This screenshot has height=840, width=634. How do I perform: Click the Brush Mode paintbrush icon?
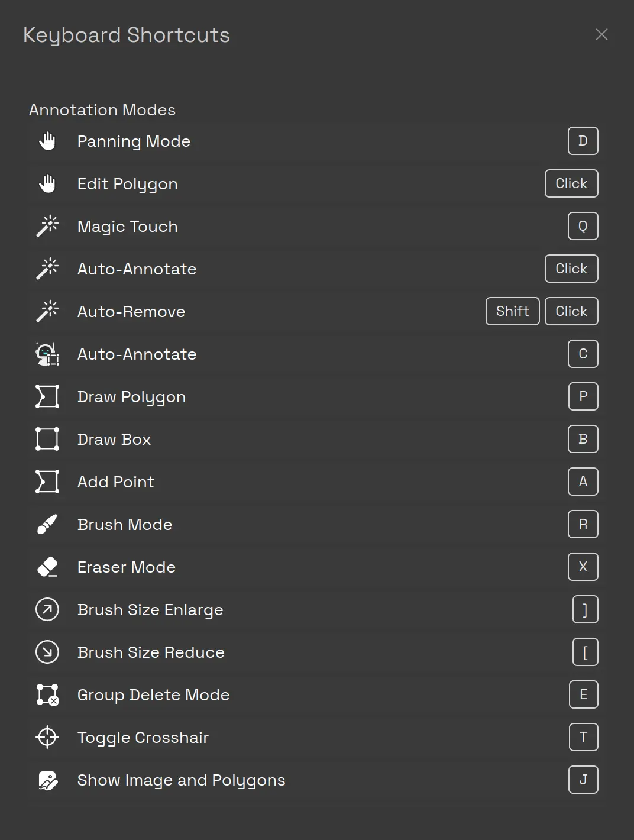[x=47, y=524]
